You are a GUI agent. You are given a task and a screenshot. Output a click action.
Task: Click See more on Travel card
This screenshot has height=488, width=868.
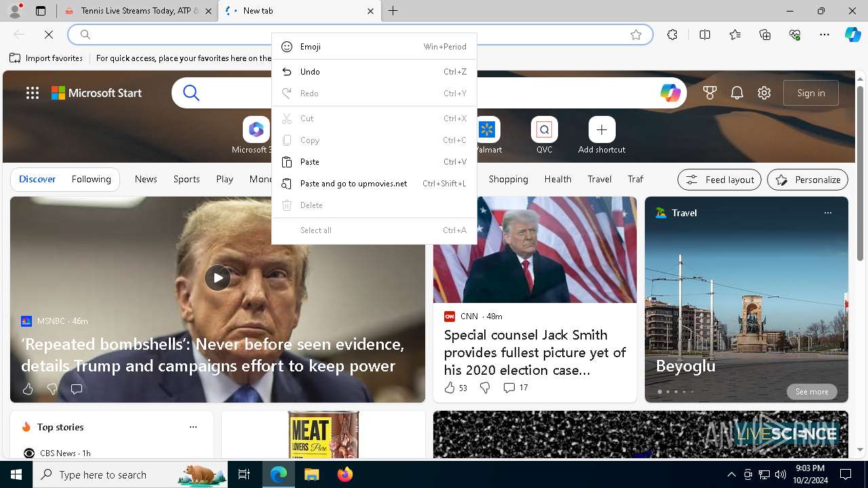[x=812, y=392]
